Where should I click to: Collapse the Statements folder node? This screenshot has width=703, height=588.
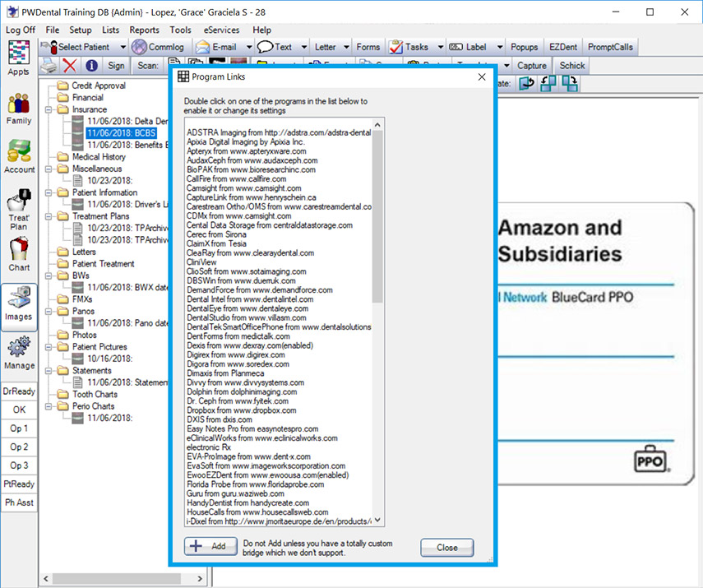tap(49, 370)
